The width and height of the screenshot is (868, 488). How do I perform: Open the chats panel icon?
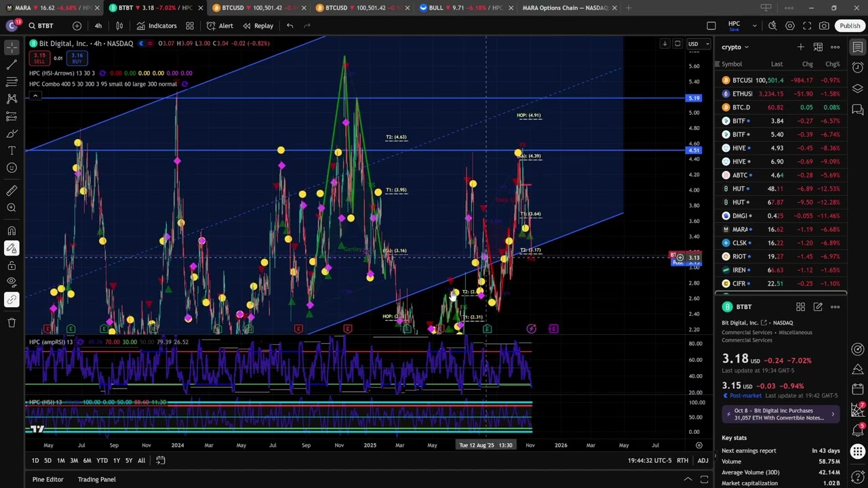pyautogui.click(x=858, y=110)
